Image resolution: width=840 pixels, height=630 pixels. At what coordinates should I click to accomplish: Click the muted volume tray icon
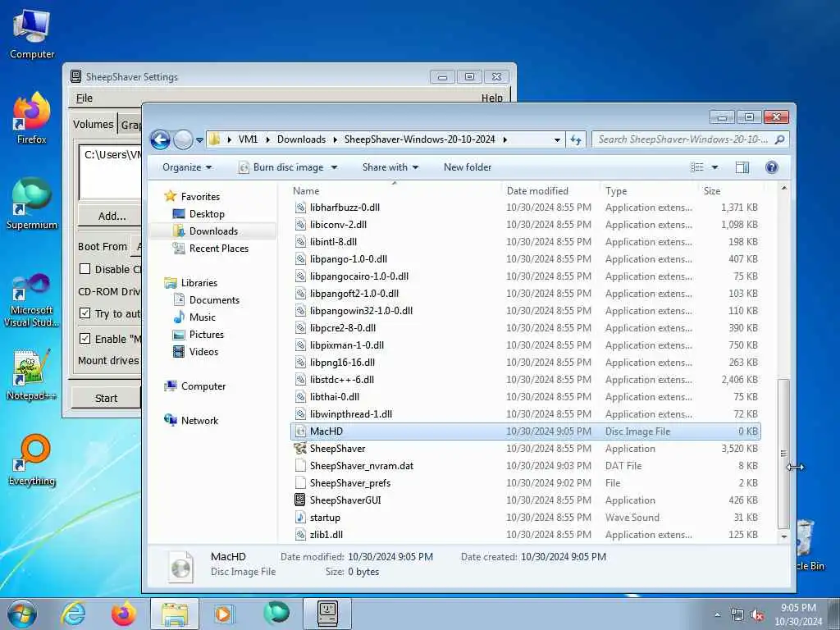pos(757,615)
